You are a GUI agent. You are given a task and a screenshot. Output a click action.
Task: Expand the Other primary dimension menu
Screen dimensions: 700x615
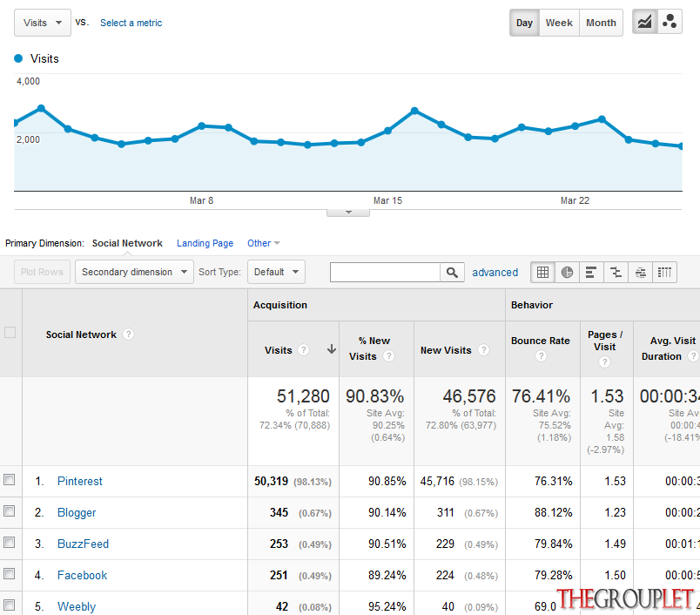(x=264, y=243)
